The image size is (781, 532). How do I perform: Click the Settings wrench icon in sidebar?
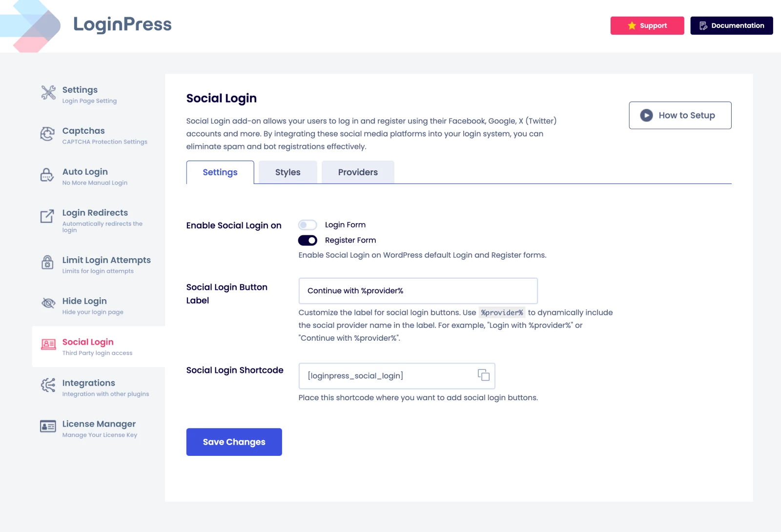(x=48, y=92)
